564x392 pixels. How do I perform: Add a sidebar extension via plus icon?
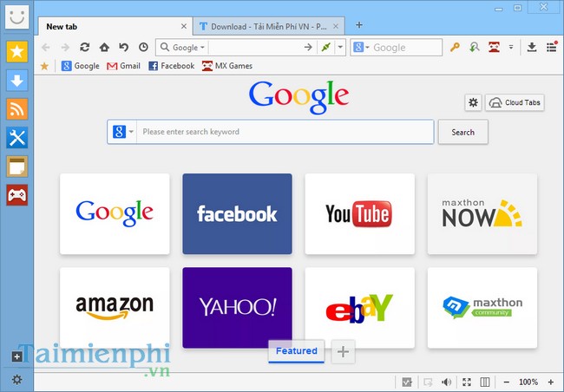(16, 356)
